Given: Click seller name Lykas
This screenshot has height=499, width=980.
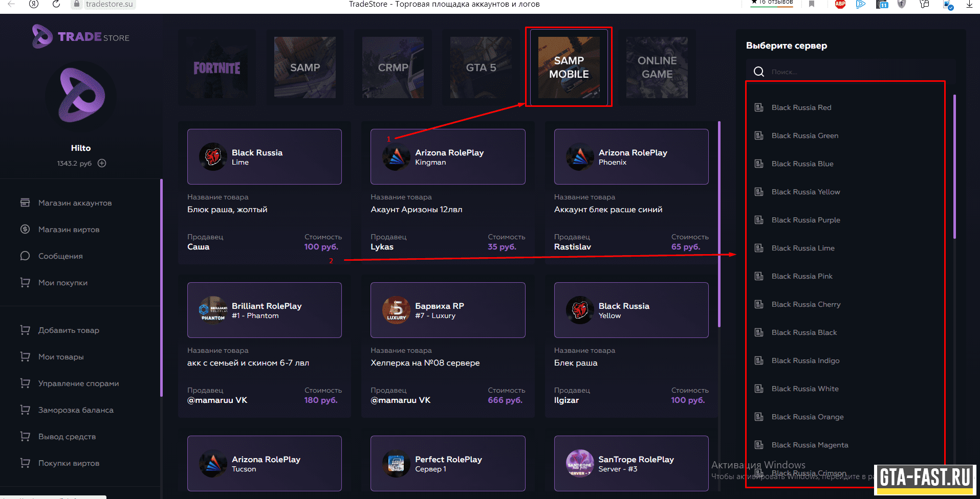Looking at the screenshot, I should pyautogui.click(x=382, y=246).
